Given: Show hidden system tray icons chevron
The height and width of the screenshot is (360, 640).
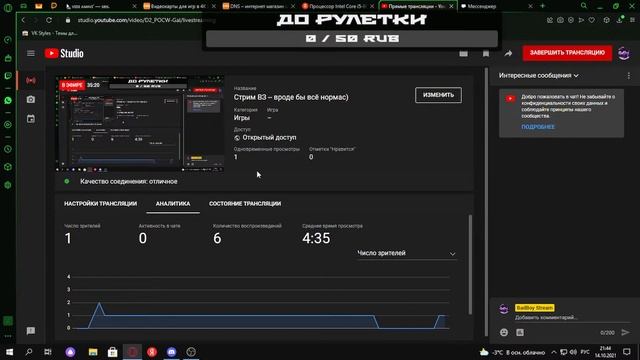Looking at the screenshot, I should 554,352.
